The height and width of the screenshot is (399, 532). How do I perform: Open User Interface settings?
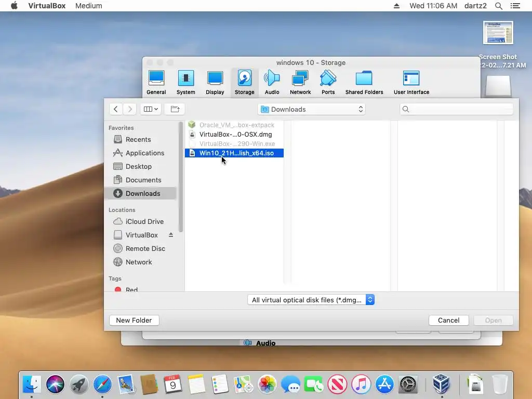[411, 83]
